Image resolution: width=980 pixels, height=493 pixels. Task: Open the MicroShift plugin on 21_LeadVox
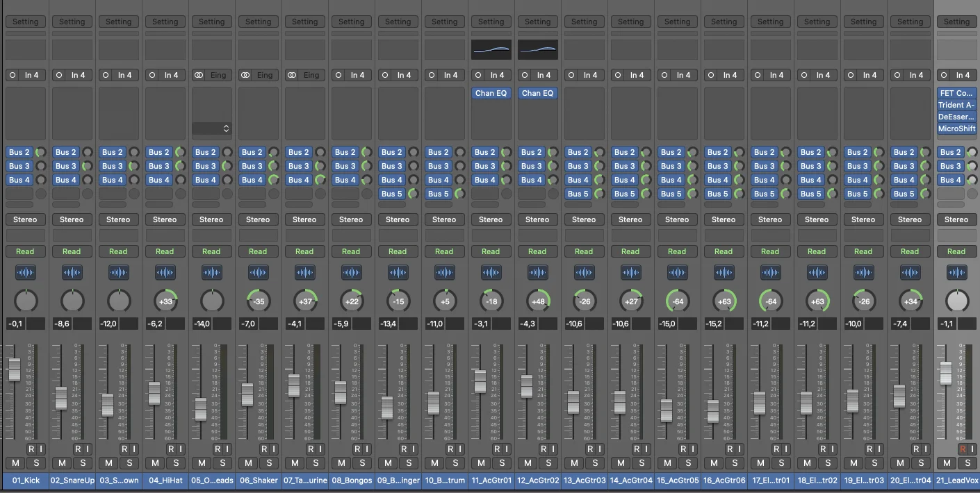click(x=956, y=128)
